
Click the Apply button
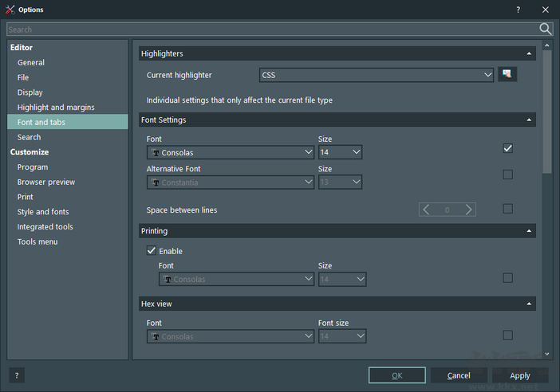(520, 375)
